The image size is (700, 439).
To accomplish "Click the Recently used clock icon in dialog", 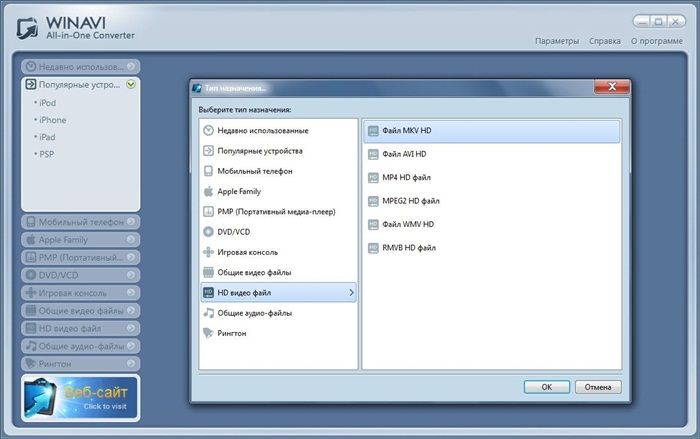I will tap(208, 130).
